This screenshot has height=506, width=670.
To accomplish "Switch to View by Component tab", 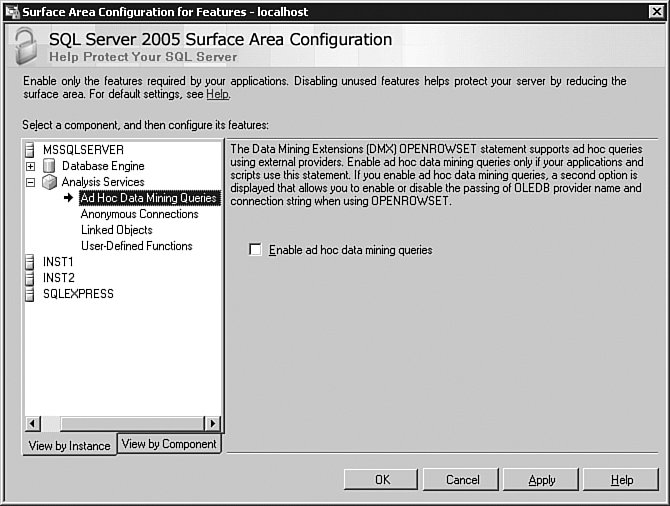I will 169,444.
